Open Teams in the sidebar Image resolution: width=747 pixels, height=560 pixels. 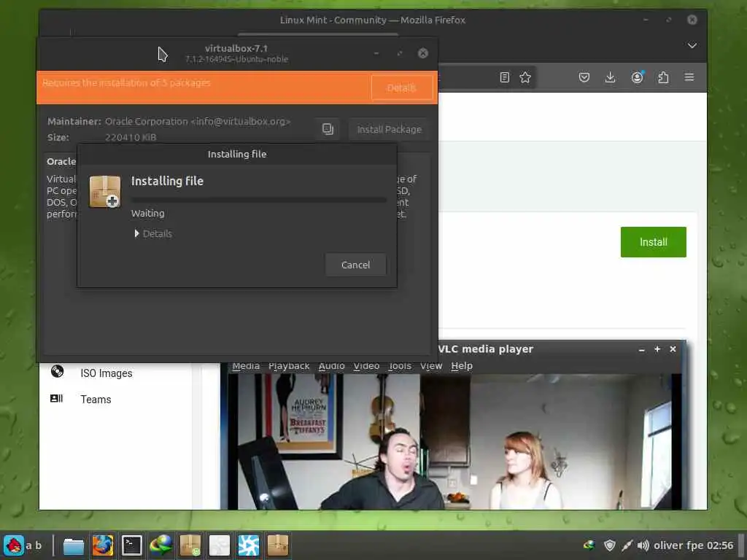click(x=96, y=400)
